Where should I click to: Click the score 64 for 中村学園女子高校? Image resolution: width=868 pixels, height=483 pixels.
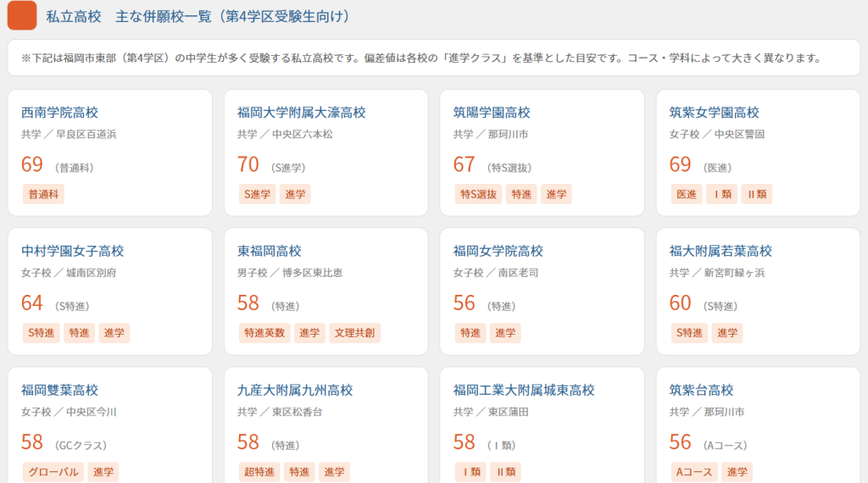pos(32,303)
